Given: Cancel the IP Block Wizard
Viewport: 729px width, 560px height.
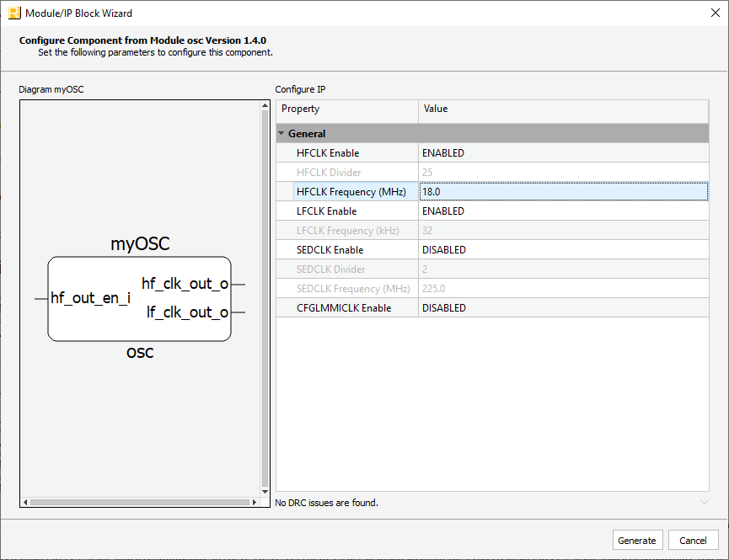Looking at the screenshot, I should [x=693, y=540].
